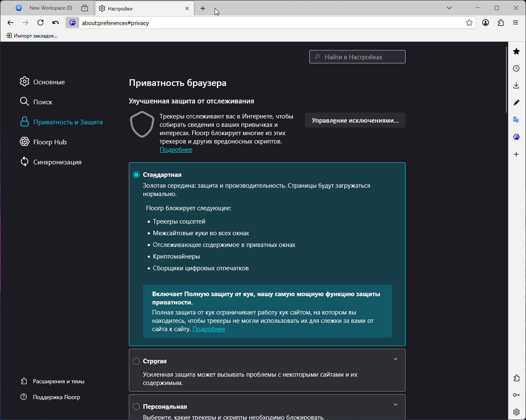This screenshot has height=420, width=526.
Task: Expand the Строгая section chevron
Action: click(x=396, y=359)
